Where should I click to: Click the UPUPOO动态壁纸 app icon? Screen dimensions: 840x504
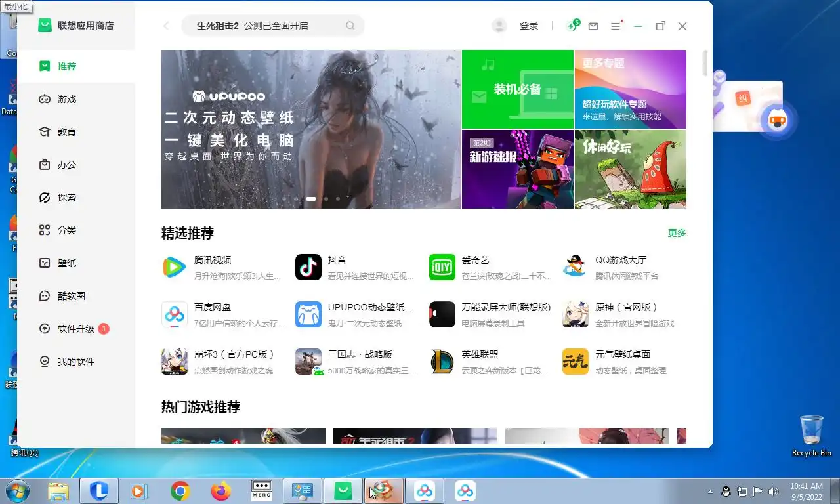(x=308, y=314)
